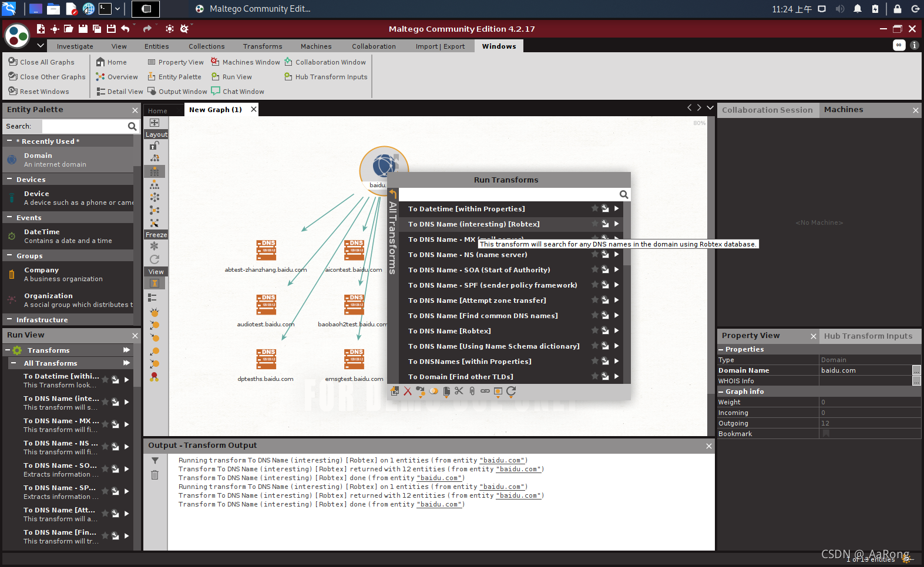Screen dimensions: 924x567
Task: Toggle favorite star for To DNS Name (interesting) [Robtex]
Action: click(594, 224)
